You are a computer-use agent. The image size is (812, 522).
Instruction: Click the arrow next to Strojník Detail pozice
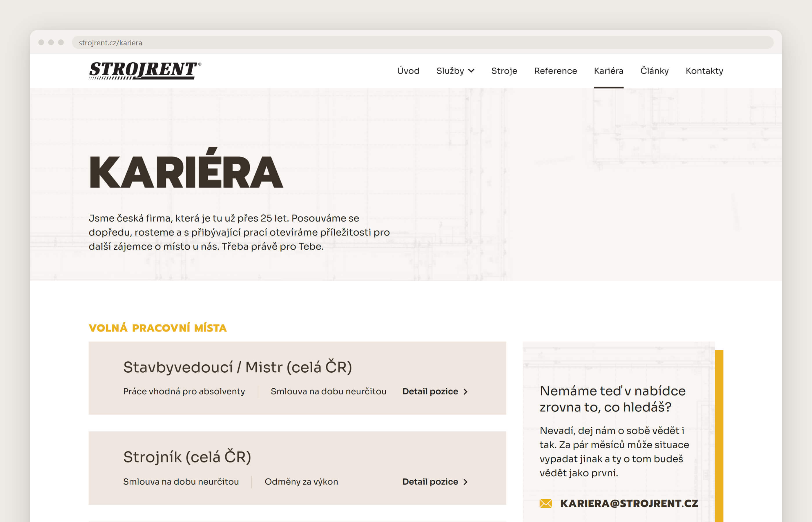(x=465, y=482)
